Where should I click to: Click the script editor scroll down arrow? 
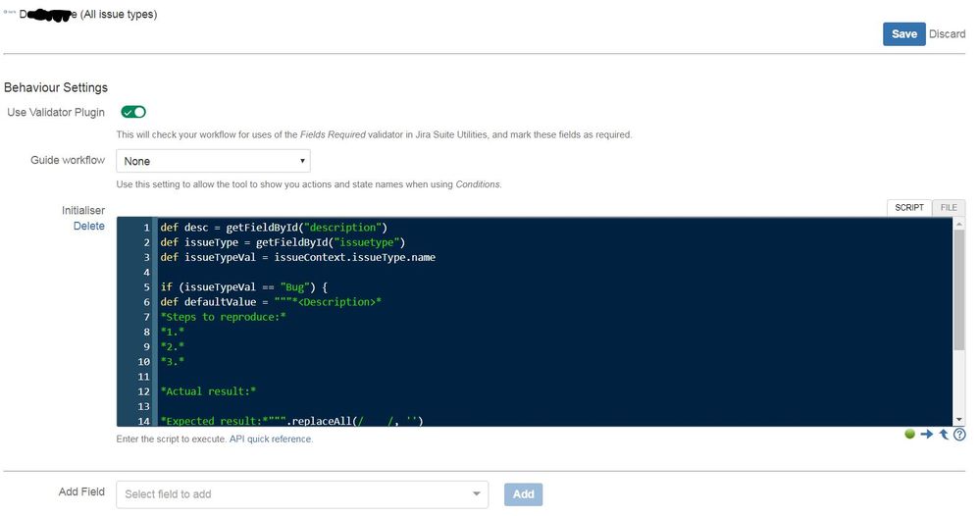coord(958,421)
